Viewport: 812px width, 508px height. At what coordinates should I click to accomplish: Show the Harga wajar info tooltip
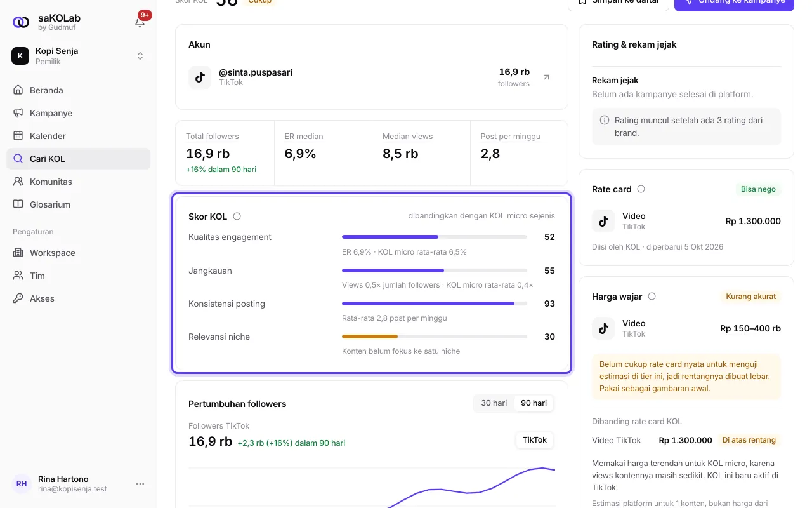[x=652, y=297]
